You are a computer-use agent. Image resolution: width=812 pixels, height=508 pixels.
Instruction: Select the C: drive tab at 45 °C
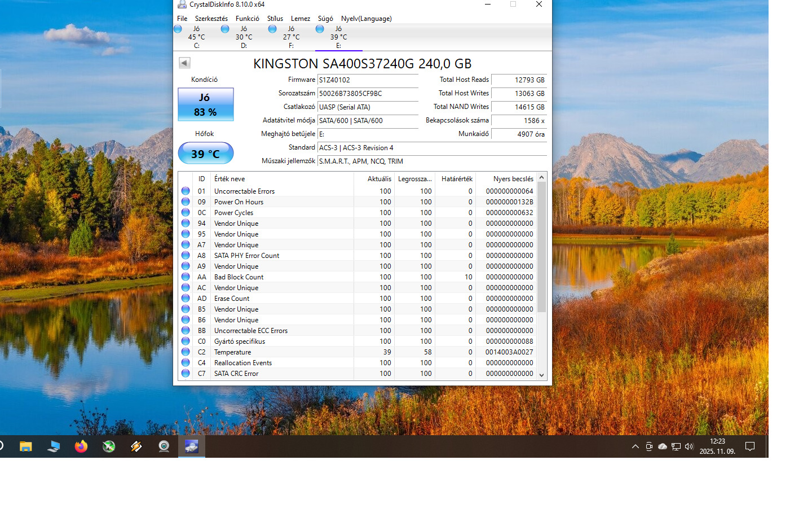pos(196,37)
